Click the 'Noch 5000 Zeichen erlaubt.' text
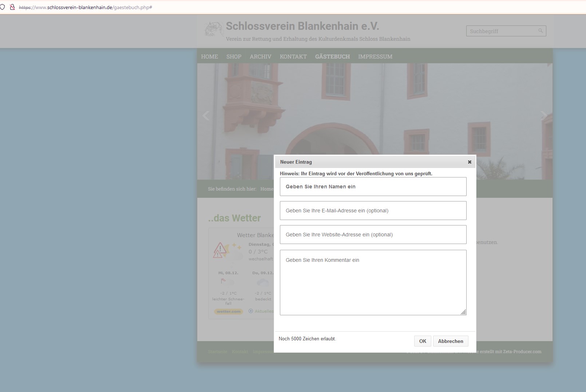 tap(307, 339)
